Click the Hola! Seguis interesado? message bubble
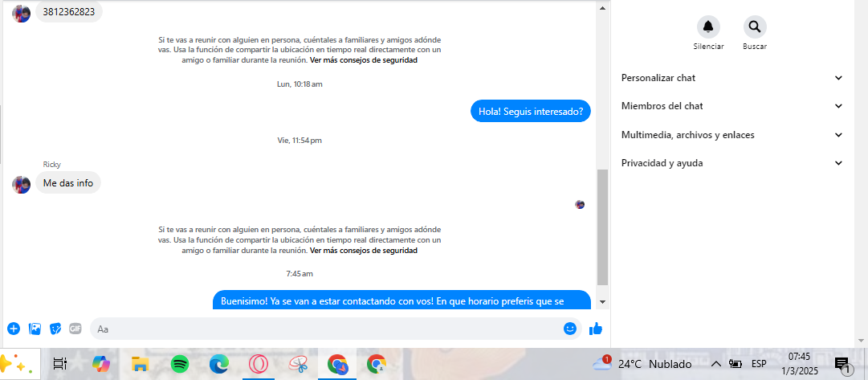 530,112
